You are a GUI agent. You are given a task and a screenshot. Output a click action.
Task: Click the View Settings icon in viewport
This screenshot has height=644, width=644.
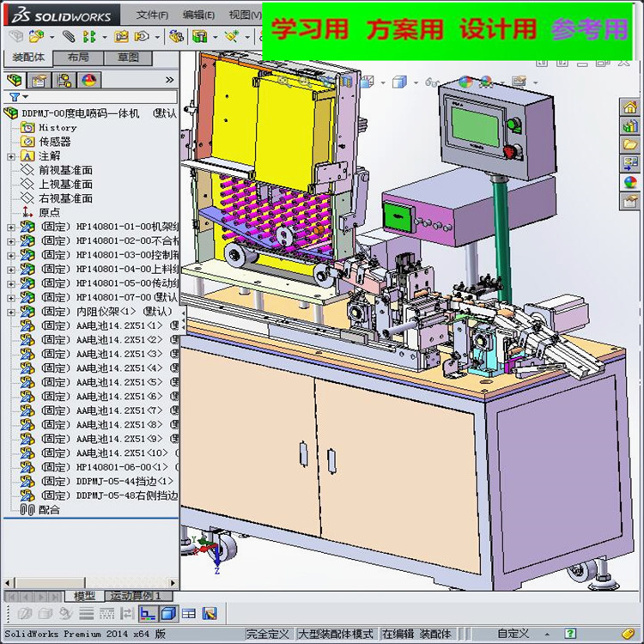tap(519, 82)
